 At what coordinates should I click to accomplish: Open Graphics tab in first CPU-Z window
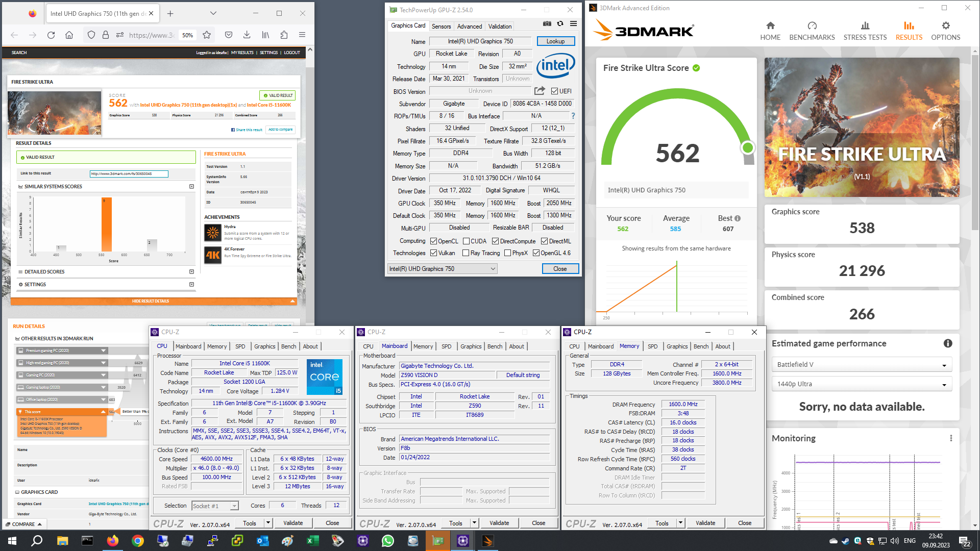click(264, 346)
